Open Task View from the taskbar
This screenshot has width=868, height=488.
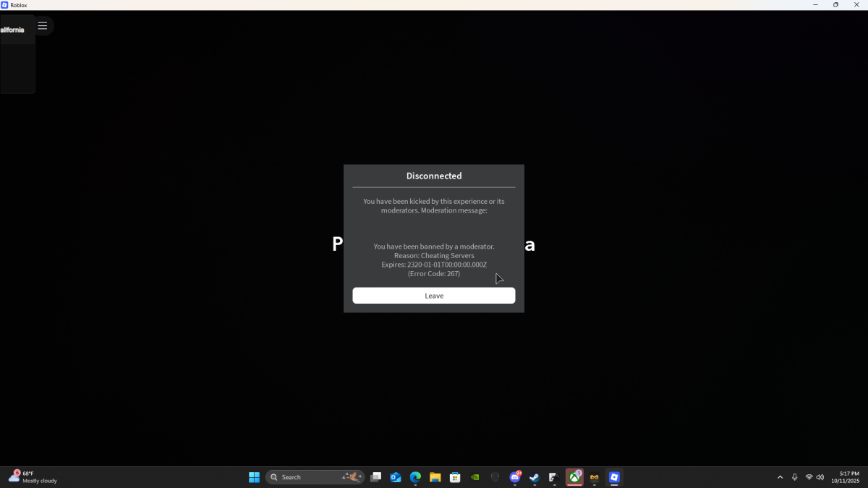click(x=375, y=477)
